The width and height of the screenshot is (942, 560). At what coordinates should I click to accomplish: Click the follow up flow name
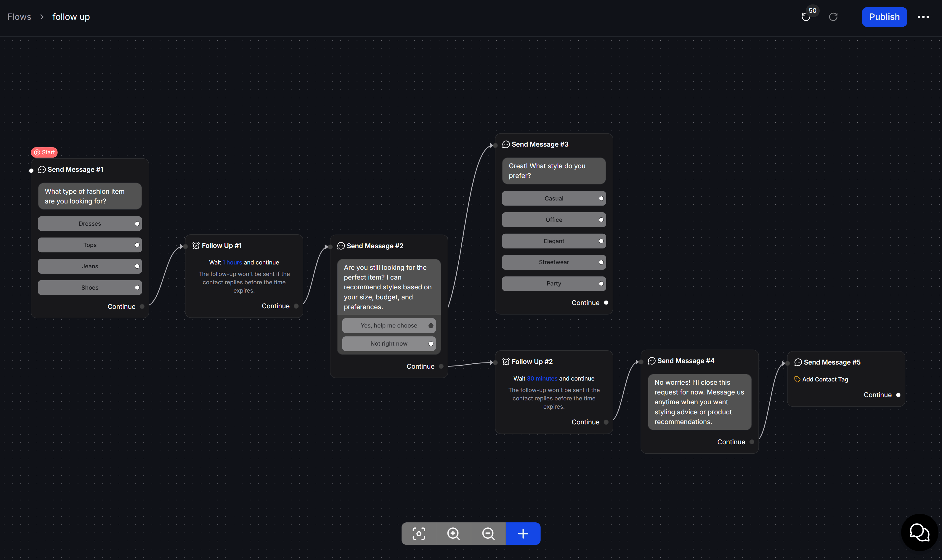(x=71, y=17)
